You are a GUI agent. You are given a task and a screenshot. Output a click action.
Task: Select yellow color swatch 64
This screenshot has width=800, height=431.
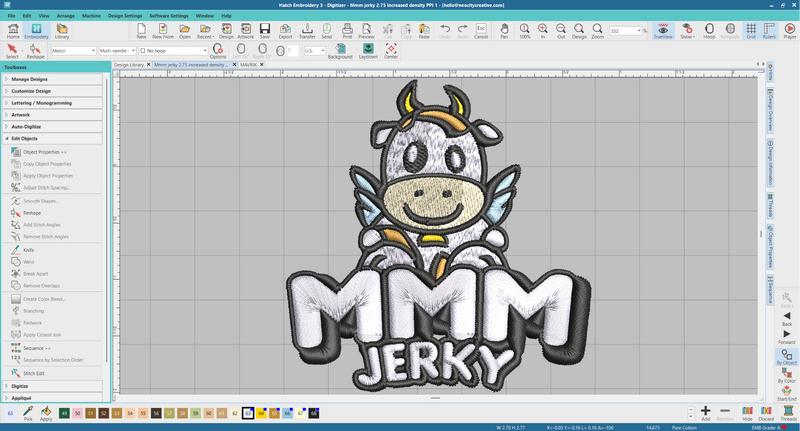261,413
